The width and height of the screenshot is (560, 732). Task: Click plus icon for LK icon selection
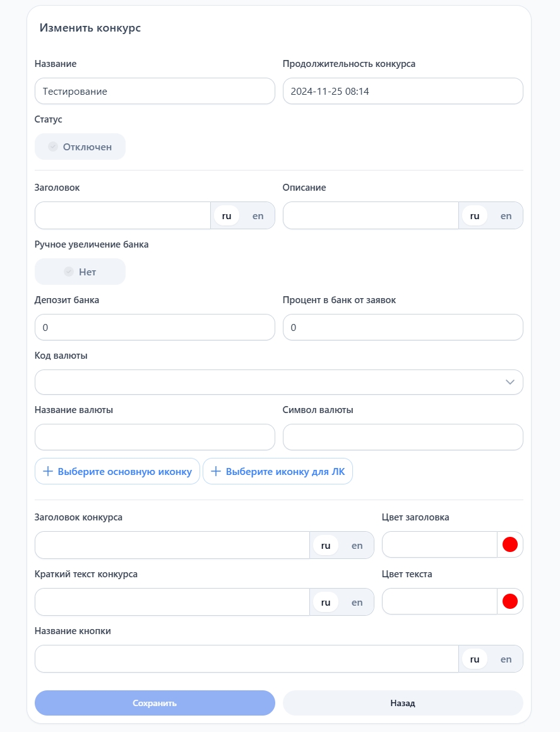coord(216,471)
